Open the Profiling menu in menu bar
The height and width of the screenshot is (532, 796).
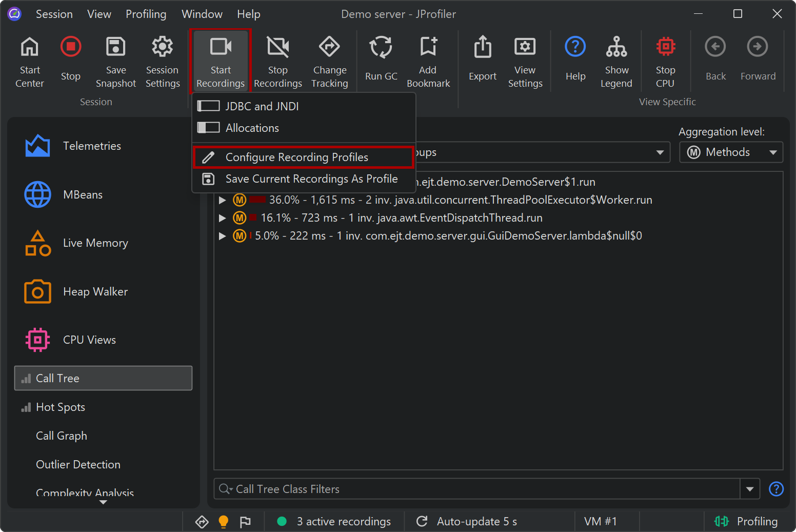(x=146, y=14)
